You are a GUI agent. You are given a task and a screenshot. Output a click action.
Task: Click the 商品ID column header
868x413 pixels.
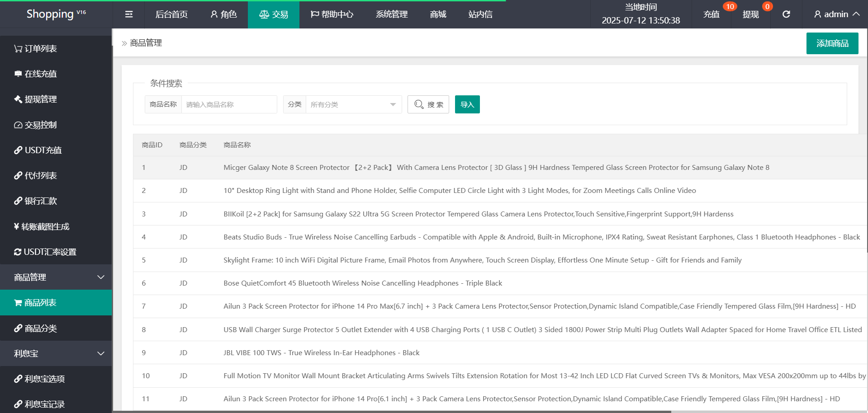152,145
